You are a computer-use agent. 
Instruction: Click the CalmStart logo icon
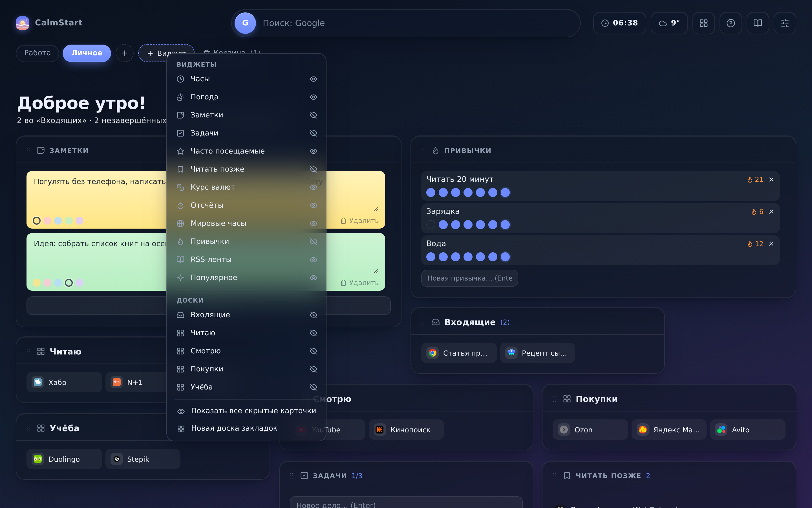pos(23,23)
